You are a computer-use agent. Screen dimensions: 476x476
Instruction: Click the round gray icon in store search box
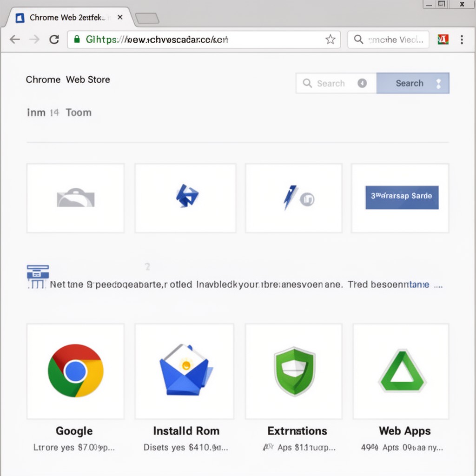pyautogui.click(x=362, y=83)
